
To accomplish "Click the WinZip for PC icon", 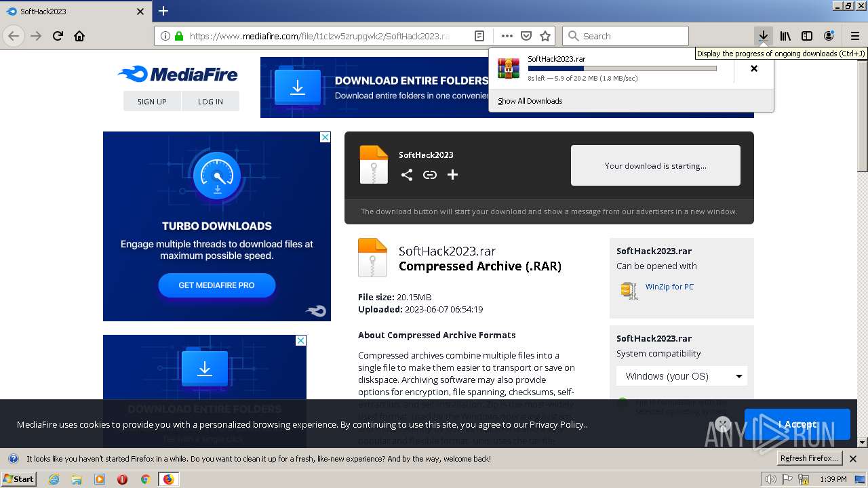I will (x=629, y=290).
